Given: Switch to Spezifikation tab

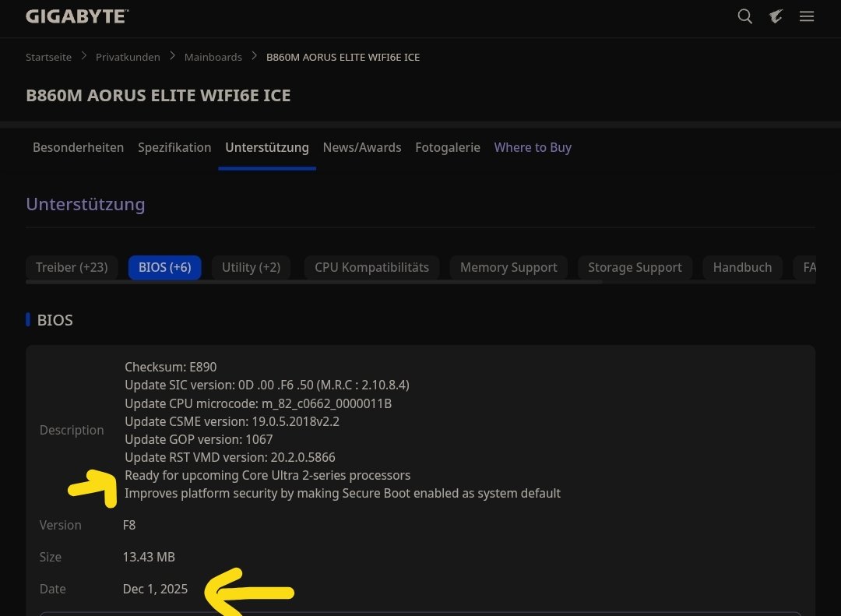Looking at the screenshot, I should coord(174,147).
